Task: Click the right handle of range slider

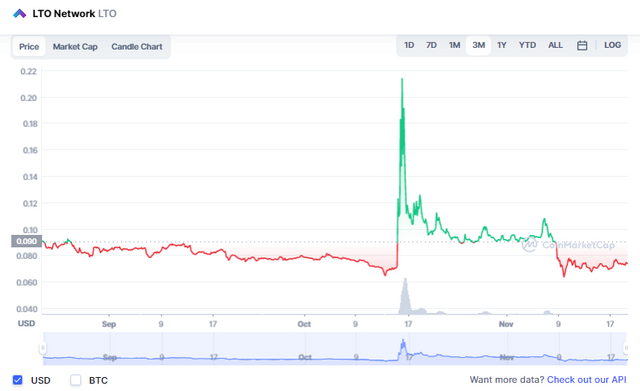Action: point(626,348)
